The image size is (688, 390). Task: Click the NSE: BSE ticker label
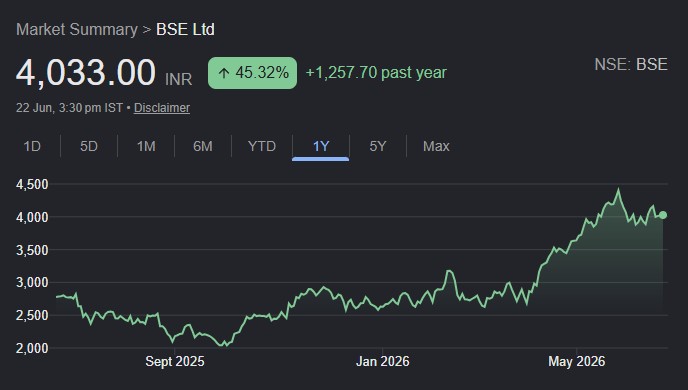[631, 64]
